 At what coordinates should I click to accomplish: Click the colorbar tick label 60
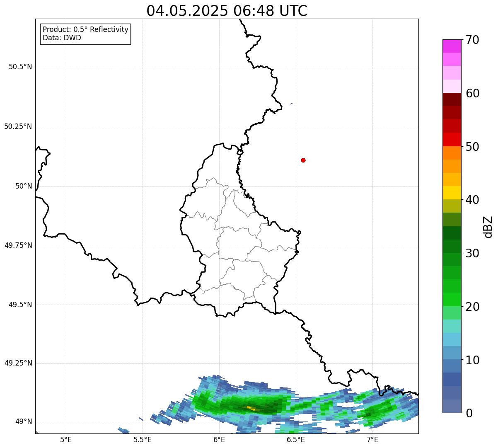(472, 93)
